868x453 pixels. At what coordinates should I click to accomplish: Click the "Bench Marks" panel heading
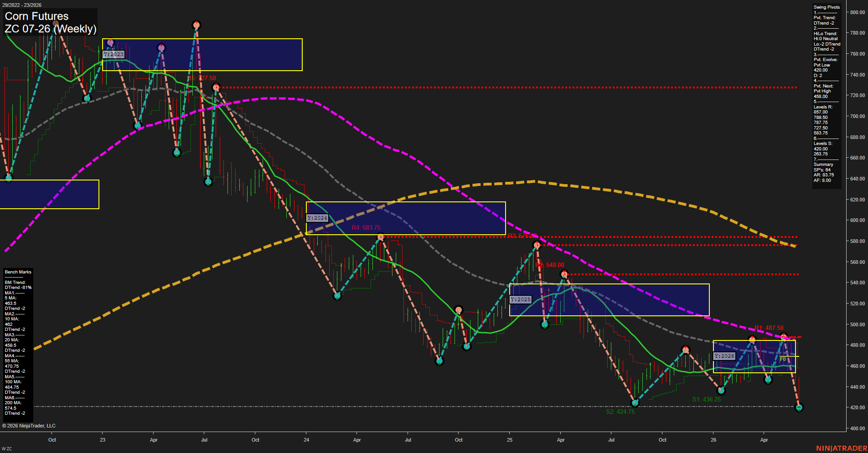[18, 272]
